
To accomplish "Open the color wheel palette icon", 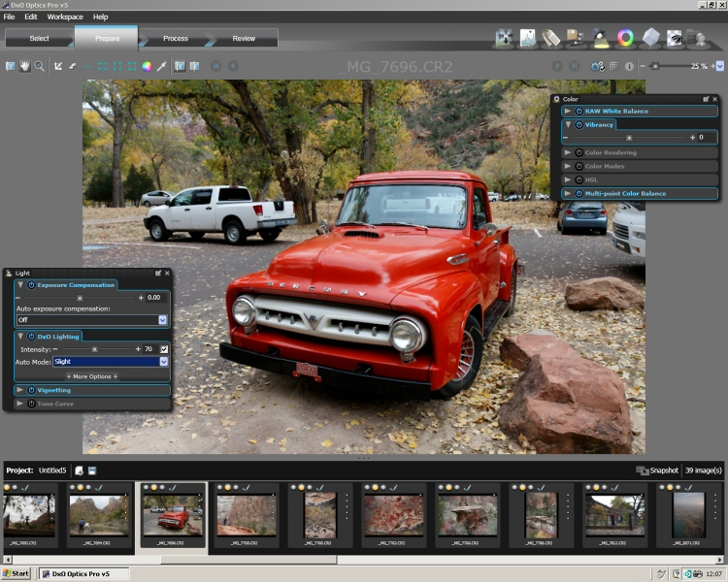I will (x=626, y=38).
